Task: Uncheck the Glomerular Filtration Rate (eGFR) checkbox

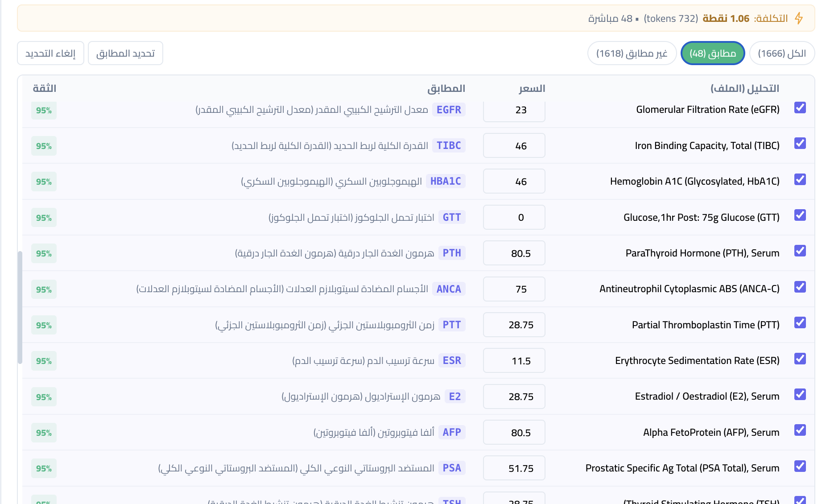Action: (x=800, y=108)
